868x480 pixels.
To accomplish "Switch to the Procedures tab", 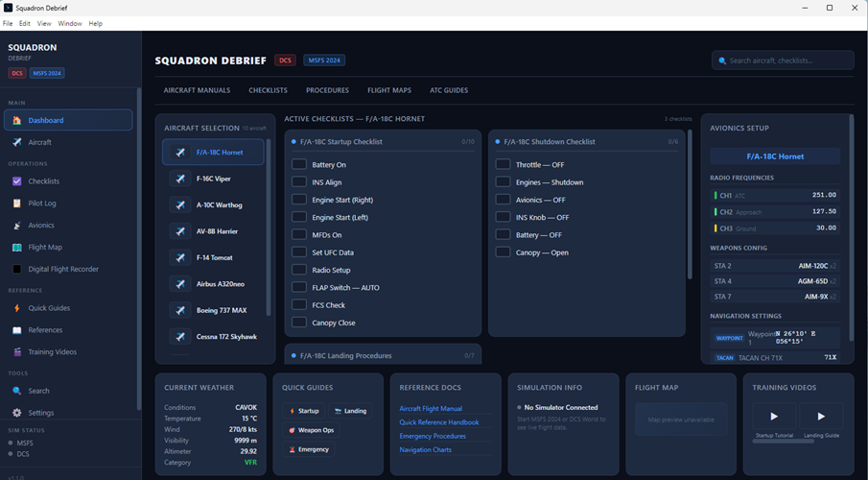I will pos(328,90).
